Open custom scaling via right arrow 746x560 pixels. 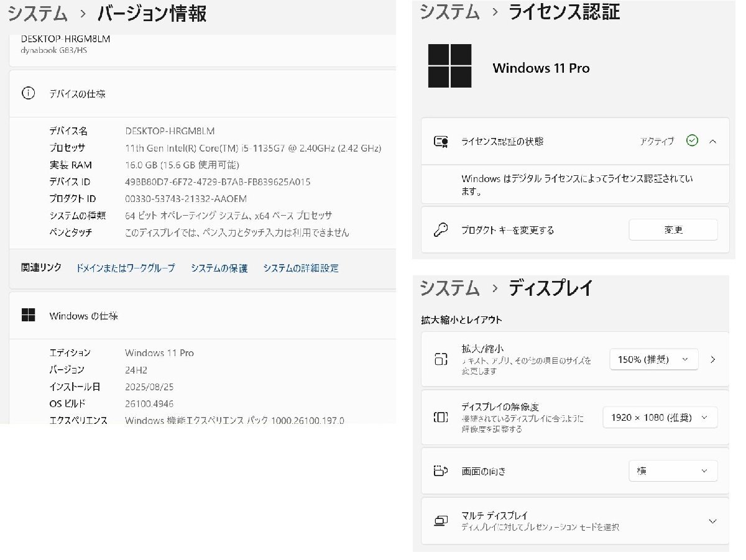[x=712, y=359]
